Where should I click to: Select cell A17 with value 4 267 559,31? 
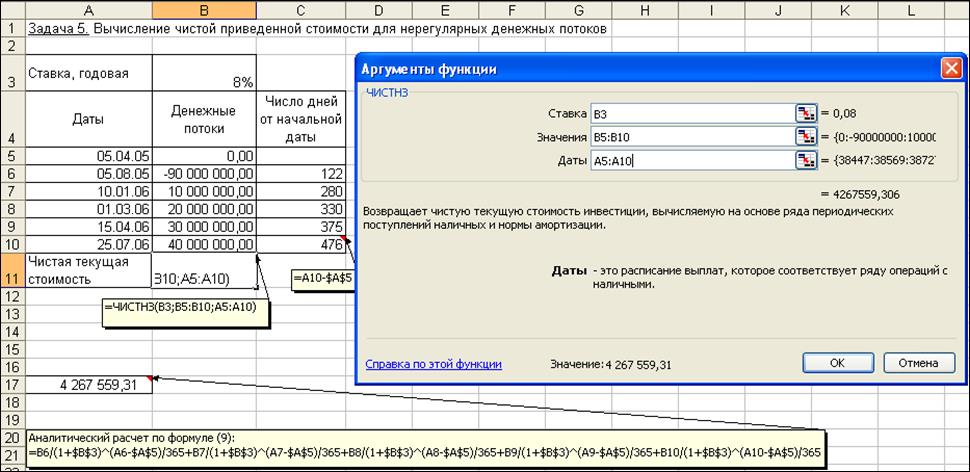click(89, 385)
